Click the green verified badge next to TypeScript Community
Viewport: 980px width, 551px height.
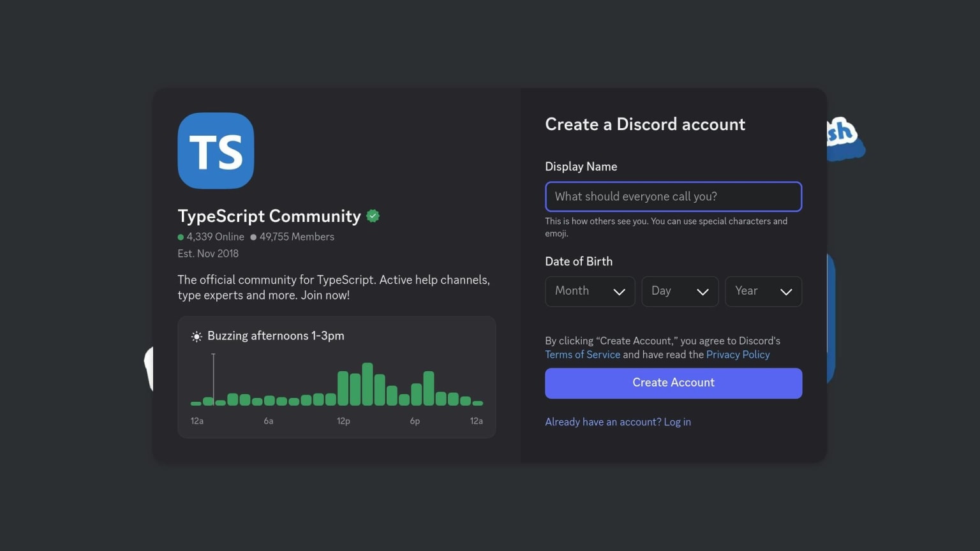(373, 216)
